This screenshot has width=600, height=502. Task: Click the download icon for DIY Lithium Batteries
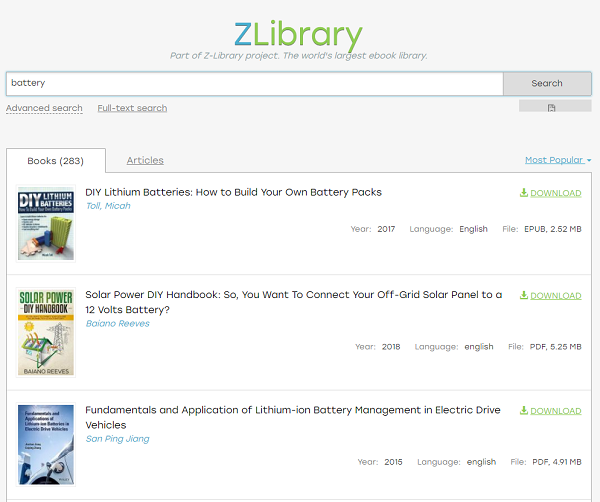click(x=524, y=193)
